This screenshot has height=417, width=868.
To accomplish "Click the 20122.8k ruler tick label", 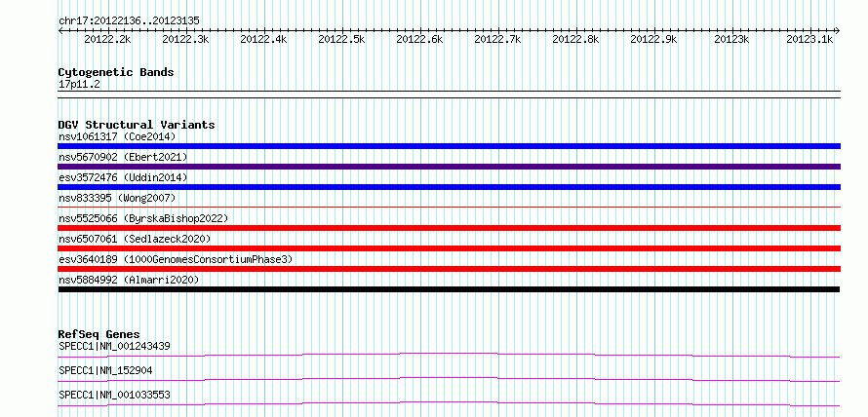I will tap(575, 39).
